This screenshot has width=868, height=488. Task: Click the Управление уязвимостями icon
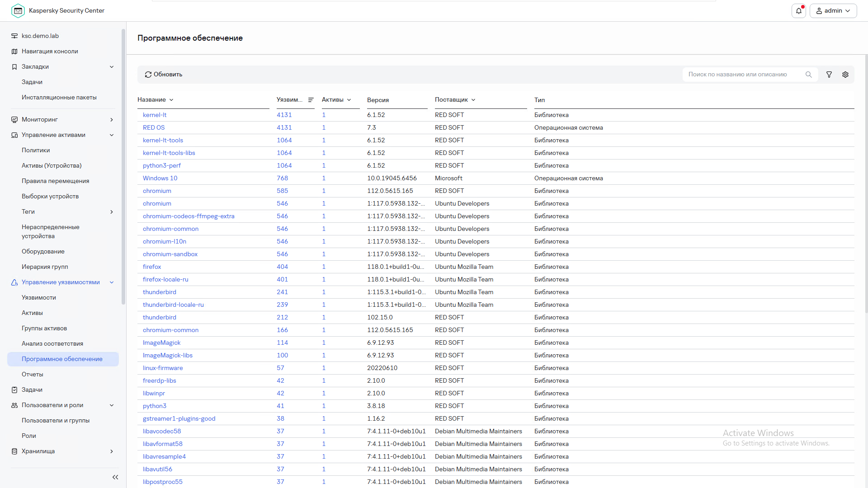[14, 282]
